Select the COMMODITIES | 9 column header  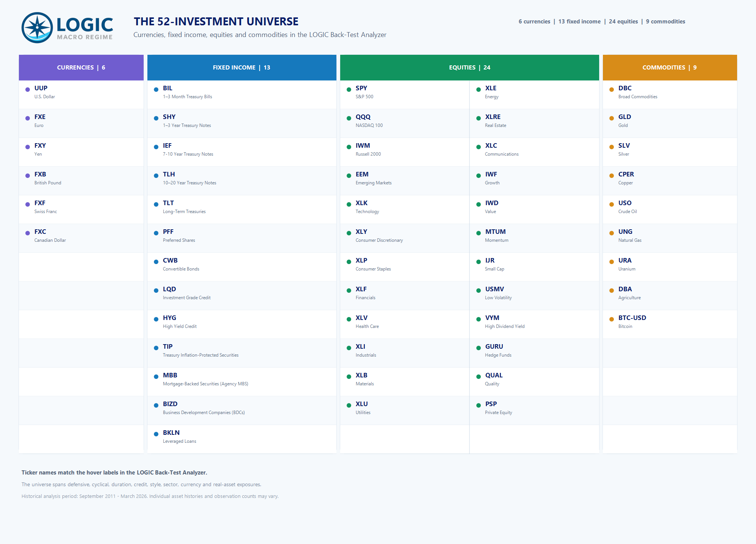(x=670, y=68)
